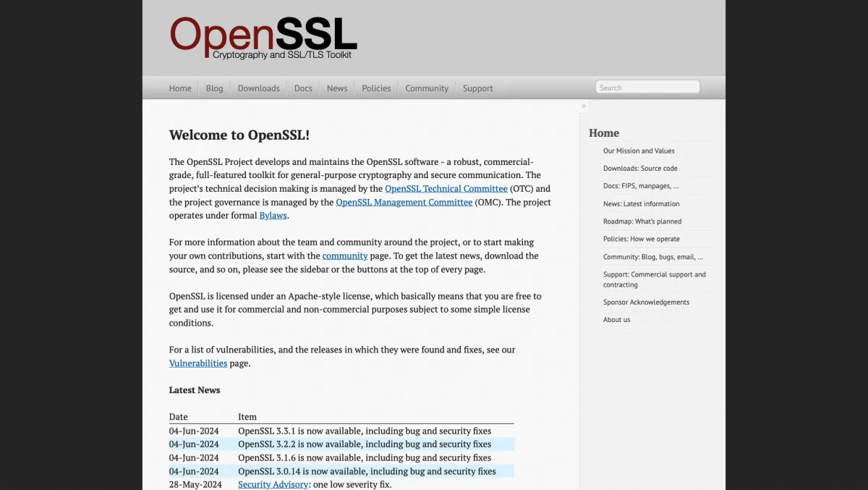Open News: Latest information sidebar link
Image resolution: width=868 pixels, height=490 pixels.
coord(642,203)
